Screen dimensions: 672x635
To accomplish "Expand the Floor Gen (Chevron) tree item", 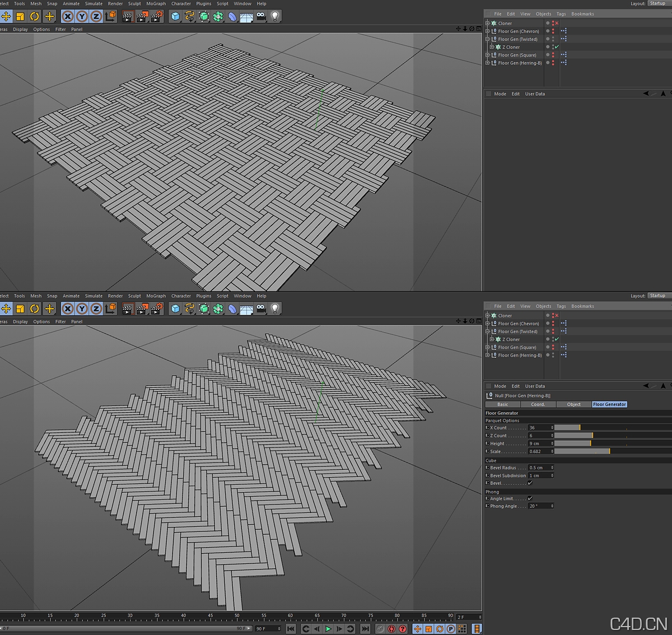I will [x=487, y=31].
